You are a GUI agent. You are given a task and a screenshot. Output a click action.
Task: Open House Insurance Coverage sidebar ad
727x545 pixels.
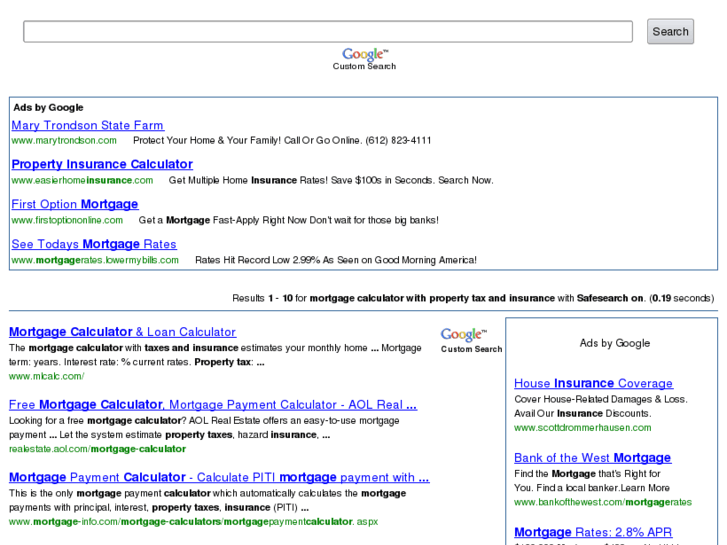(x=593, y=384)
